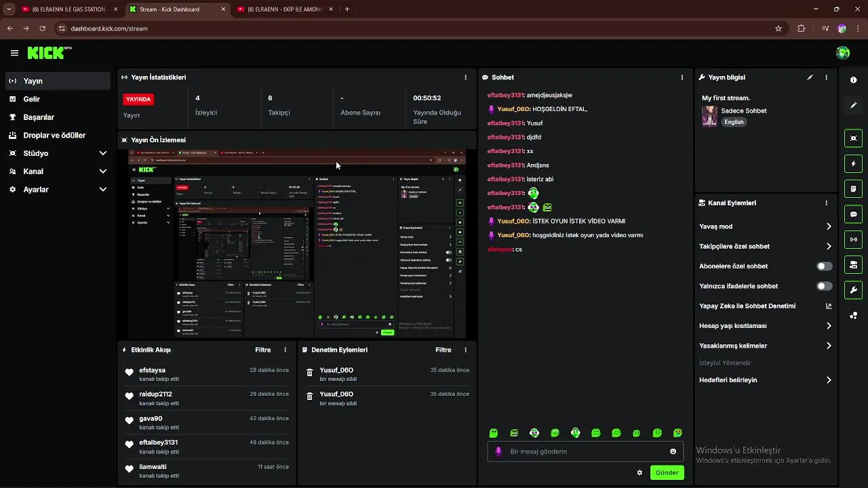Viewport: 868px width, 488px height.
Task: Click the three-dots cluster icon in right rail
Action: pyautogui.click(x=854, y=316)
